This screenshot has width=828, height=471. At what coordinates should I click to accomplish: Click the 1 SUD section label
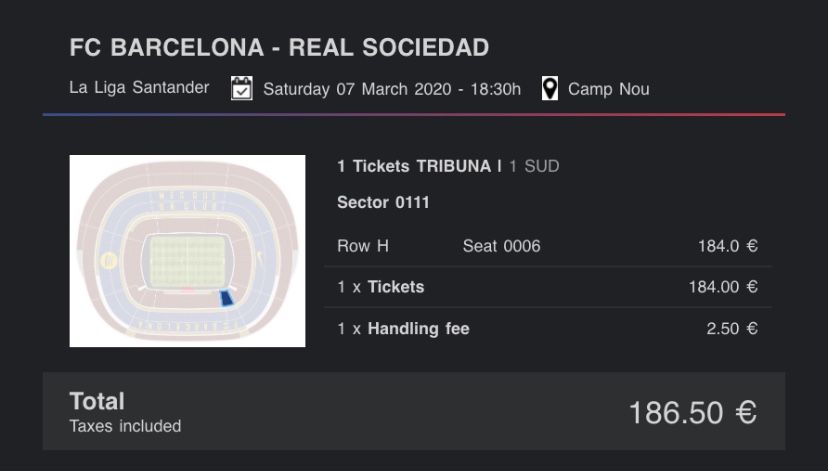click(x=534, y=166)
